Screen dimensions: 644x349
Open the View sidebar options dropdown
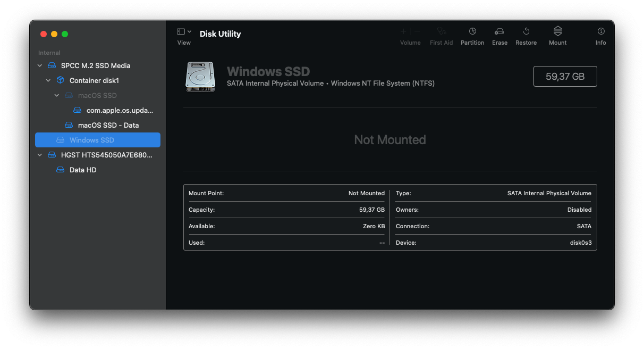190,31
